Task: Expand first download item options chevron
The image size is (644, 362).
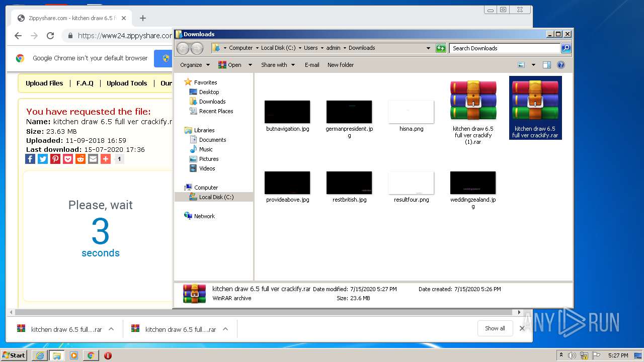Action: [x=111, y=329]
